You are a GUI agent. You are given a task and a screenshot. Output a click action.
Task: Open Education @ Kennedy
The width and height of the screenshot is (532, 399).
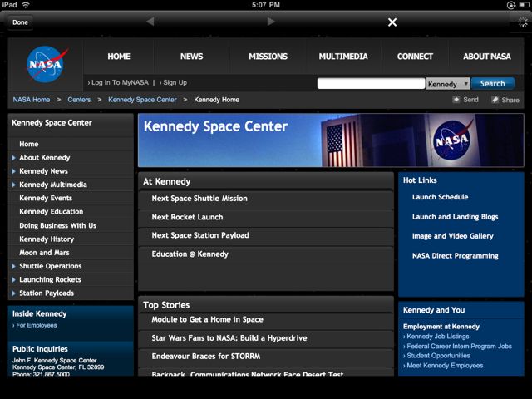(x=190, y=254)
